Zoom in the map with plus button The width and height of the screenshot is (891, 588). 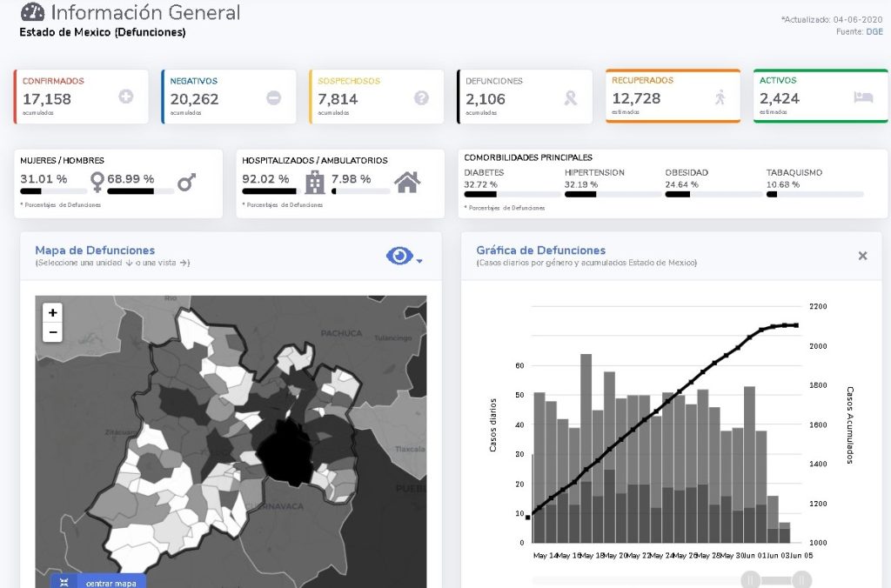click(52, 312)
